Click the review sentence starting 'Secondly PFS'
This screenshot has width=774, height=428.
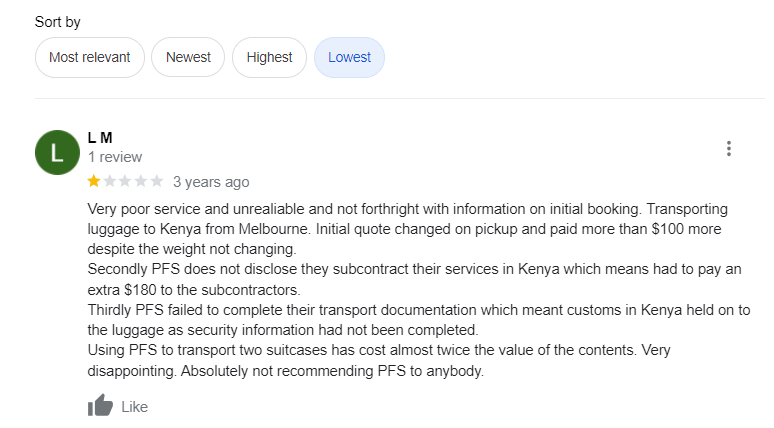pos(415,279)
